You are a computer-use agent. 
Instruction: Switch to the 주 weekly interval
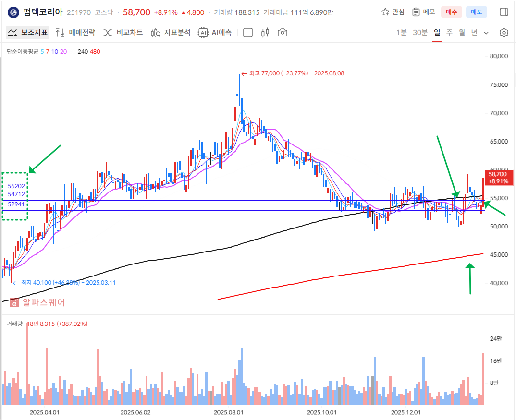449,33
